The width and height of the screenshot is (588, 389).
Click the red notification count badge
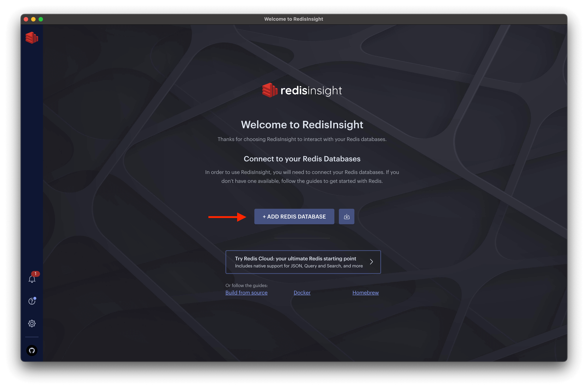36,274
